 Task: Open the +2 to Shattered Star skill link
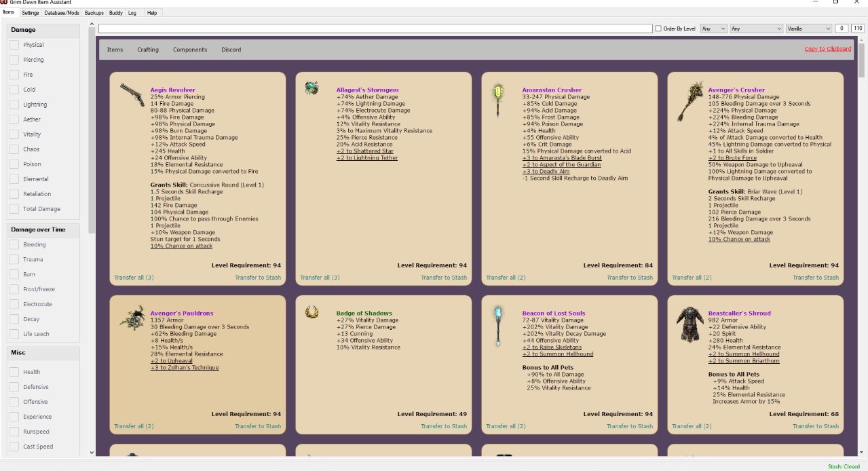pyautogui.click(x=365, y=151)
